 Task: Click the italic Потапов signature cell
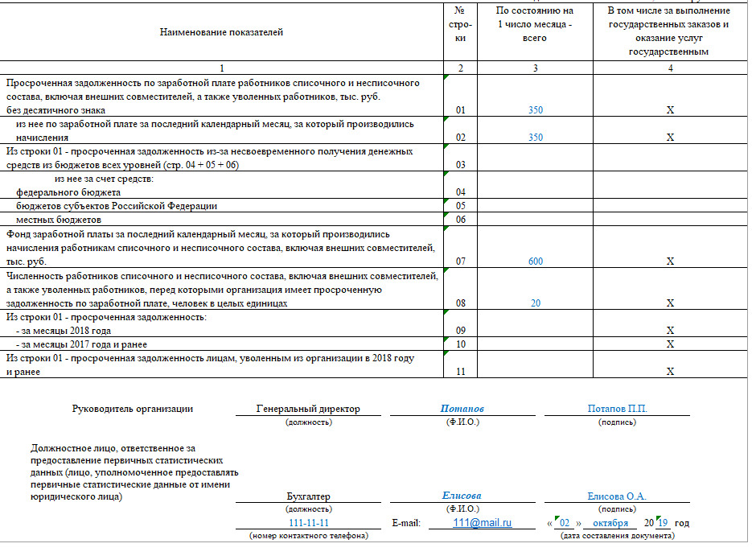pyautogui.click(x=462, y=409)
